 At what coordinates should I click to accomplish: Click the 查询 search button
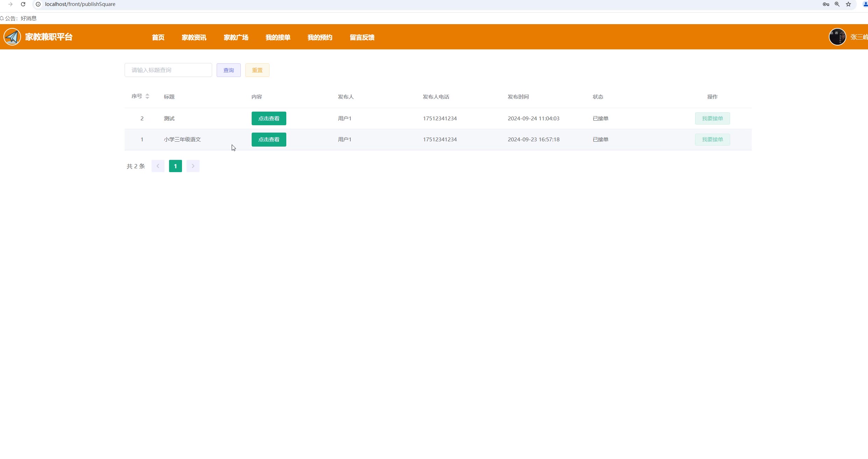229,70
